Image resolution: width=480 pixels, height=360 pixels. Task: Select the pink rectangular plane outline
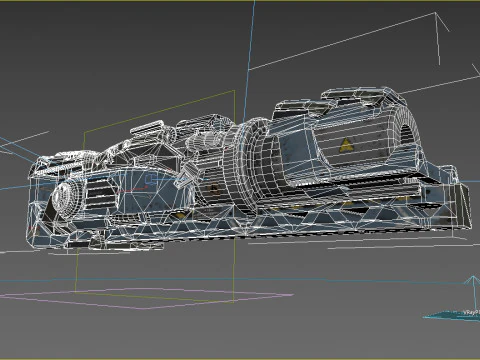(x=147, y=298)
